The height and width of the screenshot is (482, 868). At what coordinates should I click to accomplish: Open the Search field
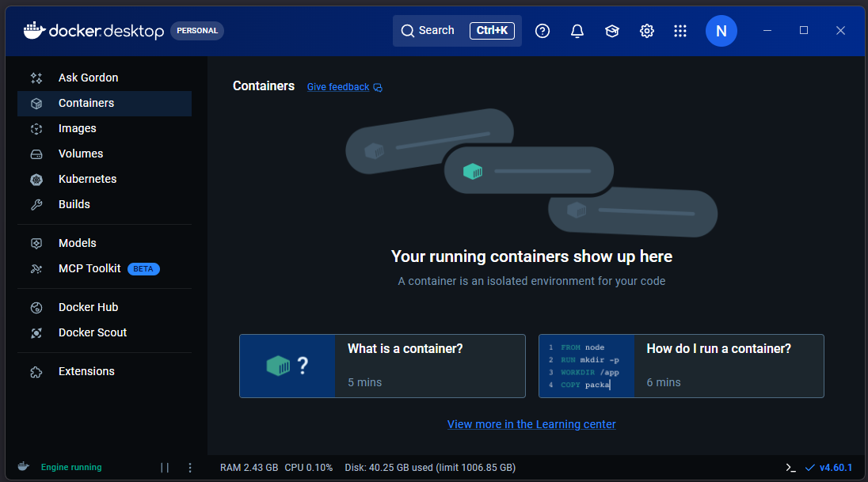(457, 31)
